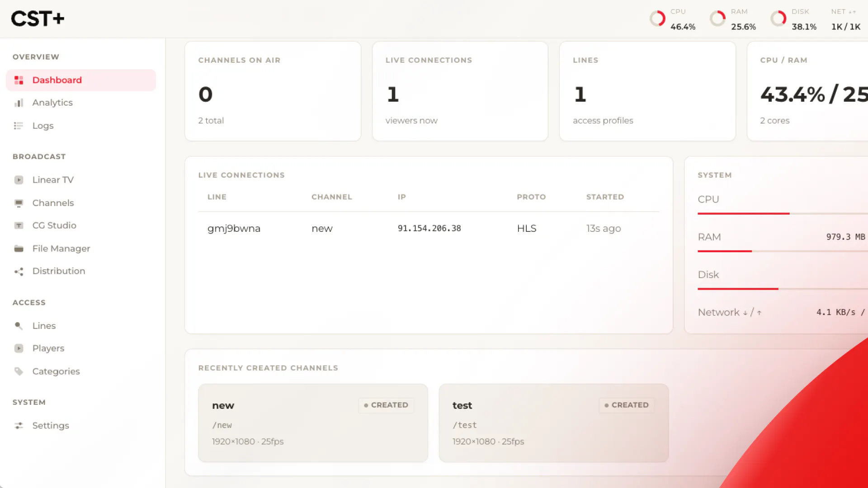Click the '2 cores' text
The height and width of the screenshot is (488, 868).
coord(774,121)
